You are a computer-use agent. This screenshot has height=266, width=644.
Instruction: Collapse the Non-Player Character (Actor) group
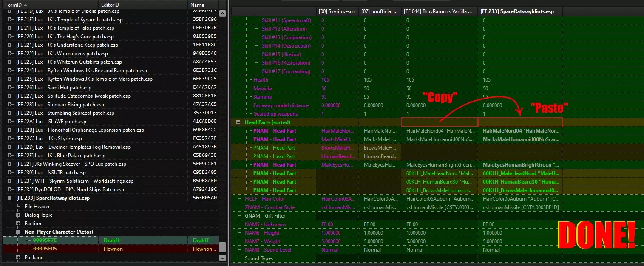click(x=18, y=232)
